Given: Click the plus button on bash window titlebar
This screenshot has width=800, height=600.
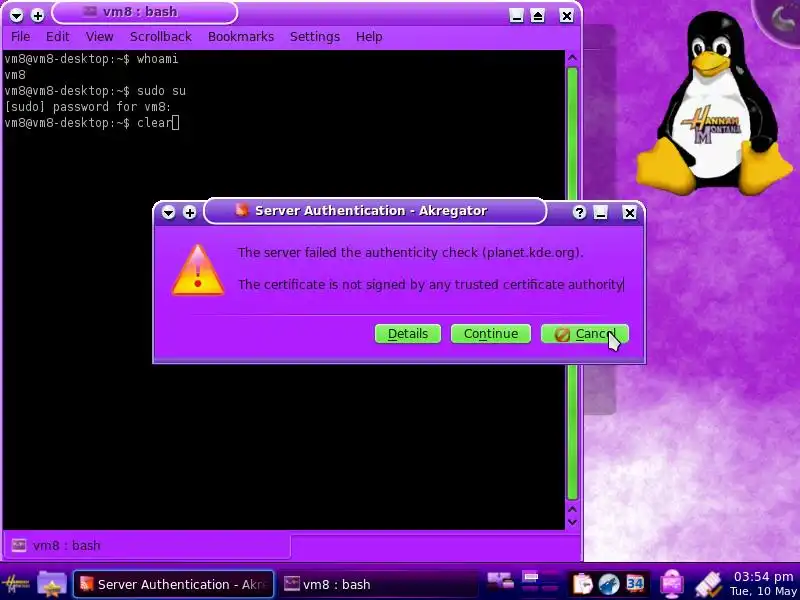Looking at the screenshot, I should (38, 16).
